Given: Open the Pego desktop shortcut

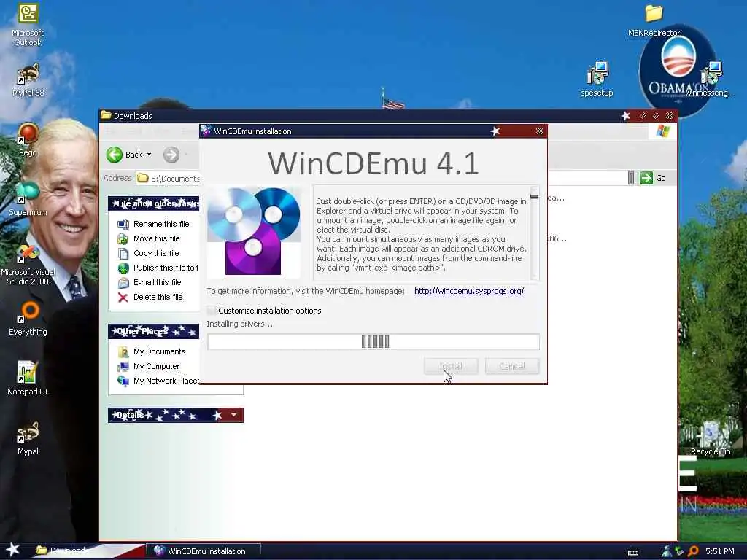Looking at the screenshot, I should 28,140.
